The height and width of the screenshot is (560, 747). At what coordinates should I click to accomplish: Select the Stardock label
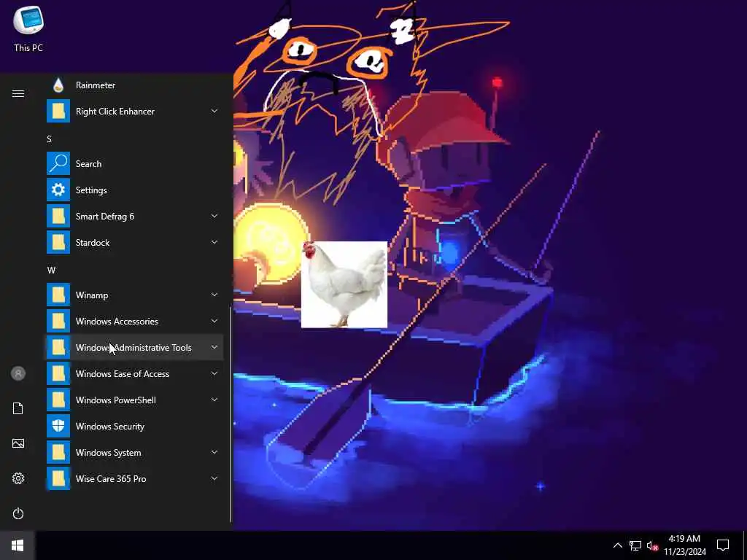[93, 242]
